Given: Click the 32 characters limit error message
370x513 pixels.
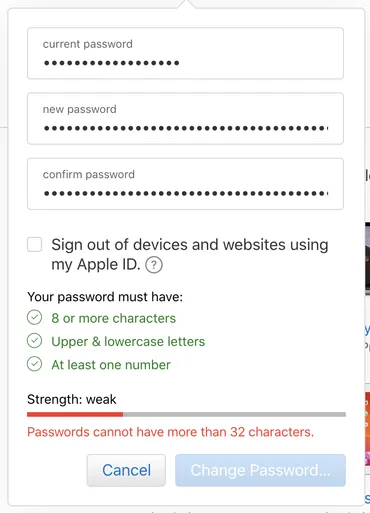Looking at the screenshot, I should tap(170, 432).
